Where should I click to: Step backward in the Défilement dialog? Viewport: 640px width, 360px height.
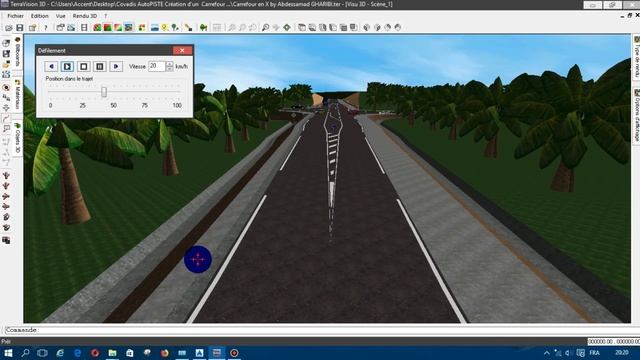coord(51,66)
